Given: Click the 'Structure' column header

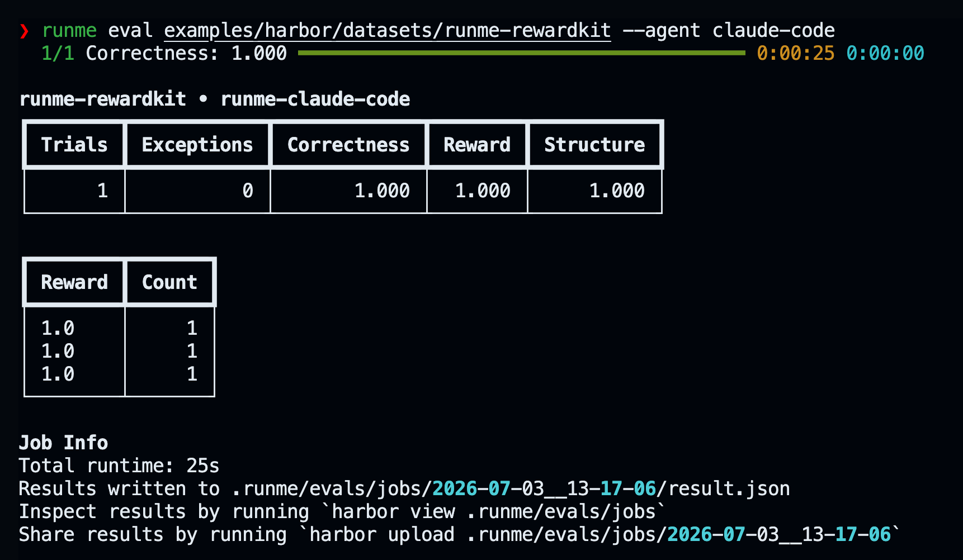Looking at the screenshot, I should (594, 145).
